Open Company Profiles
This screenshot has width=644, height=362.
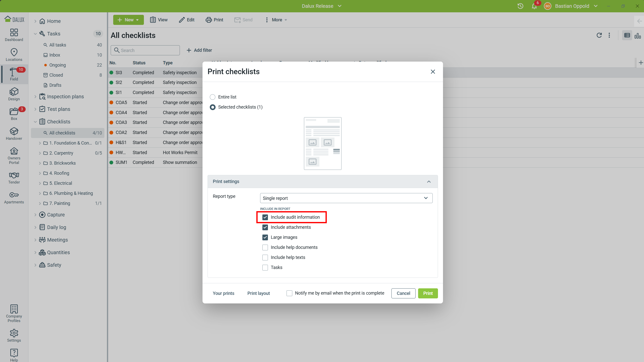(x=14, y=313)
